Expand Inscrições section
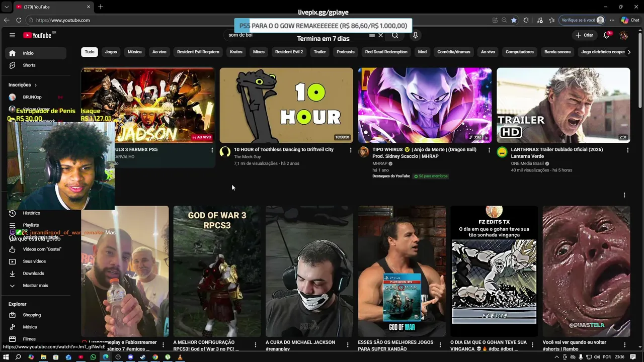The height and width of the screenshot is (362, 644). (23, 85)
